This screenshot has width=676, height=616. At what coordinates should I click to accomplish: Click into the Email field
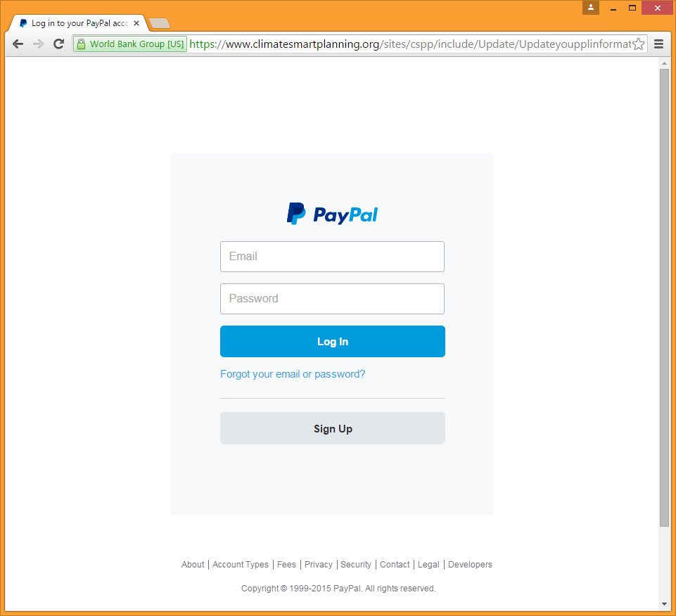point(332,257)
